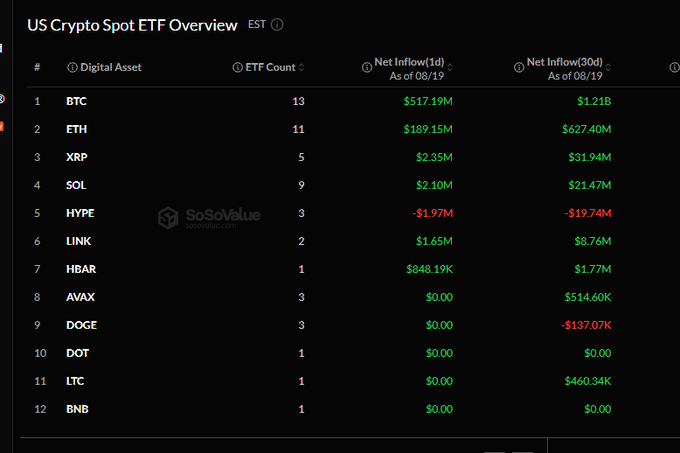Click AVAX 30d inflow $514.60K
This screenshot has width=680, height=453.
point(588,297)
